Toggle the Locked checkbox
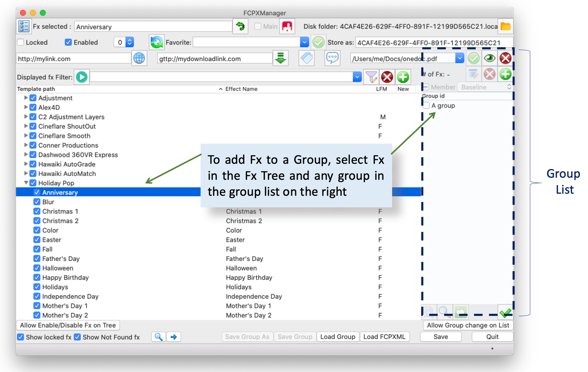Viewport: 588px width, 372px height. (x=21, y=42)
